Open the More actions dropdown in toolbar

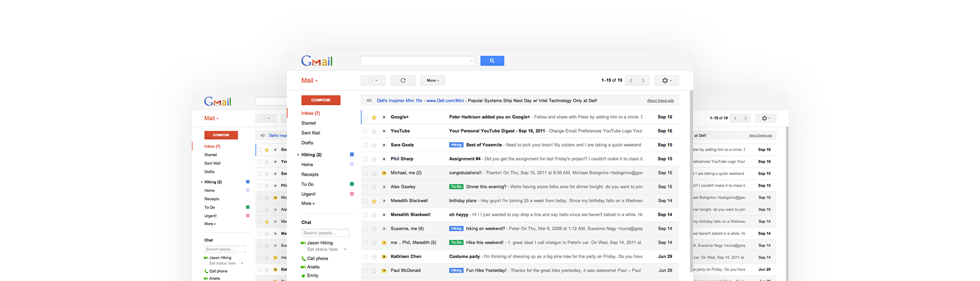pyautogui.click(x=433, y=80)
